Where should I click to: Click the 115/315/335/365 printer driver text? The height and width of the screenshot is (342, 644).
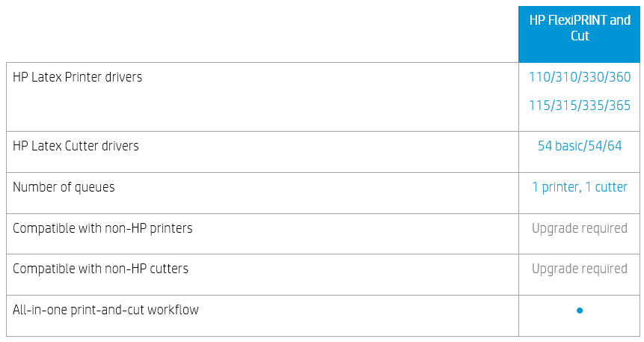click(580, 106)
